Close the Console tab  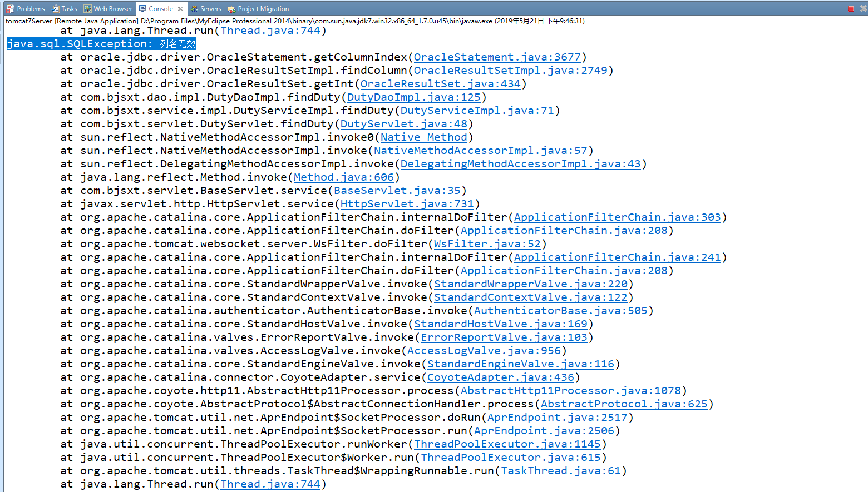click(x=180, y=8)
